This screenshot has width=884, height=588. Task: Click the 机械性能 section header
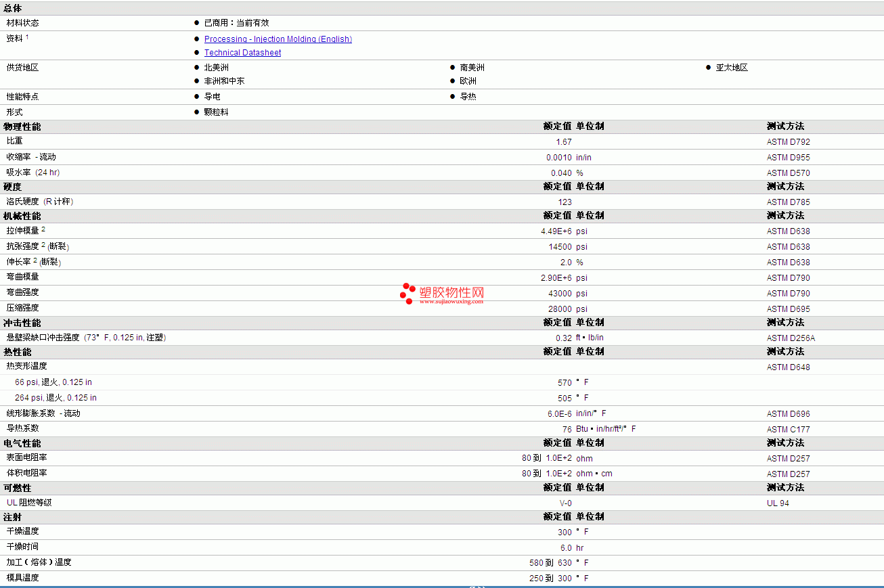[22, 216]
